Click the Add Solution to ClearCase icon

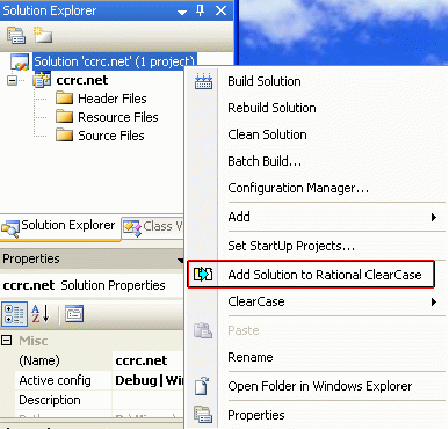coord(203,274)
